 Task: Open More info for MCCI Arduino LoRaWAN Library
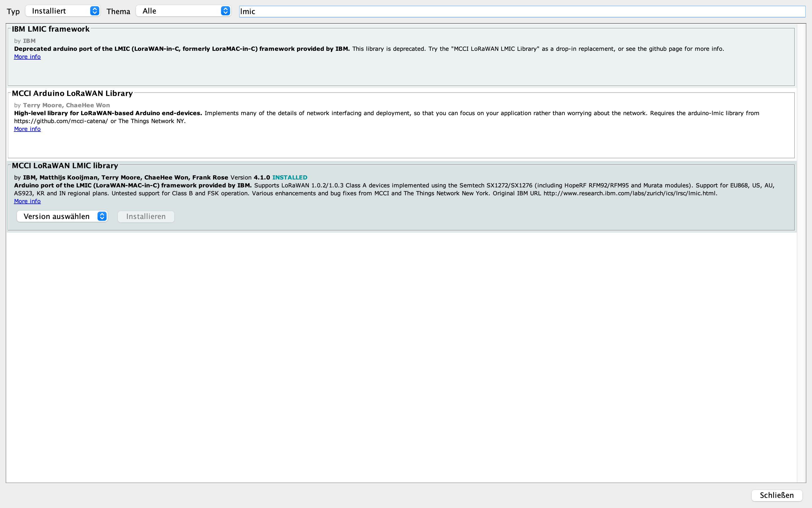coord(27,129)
